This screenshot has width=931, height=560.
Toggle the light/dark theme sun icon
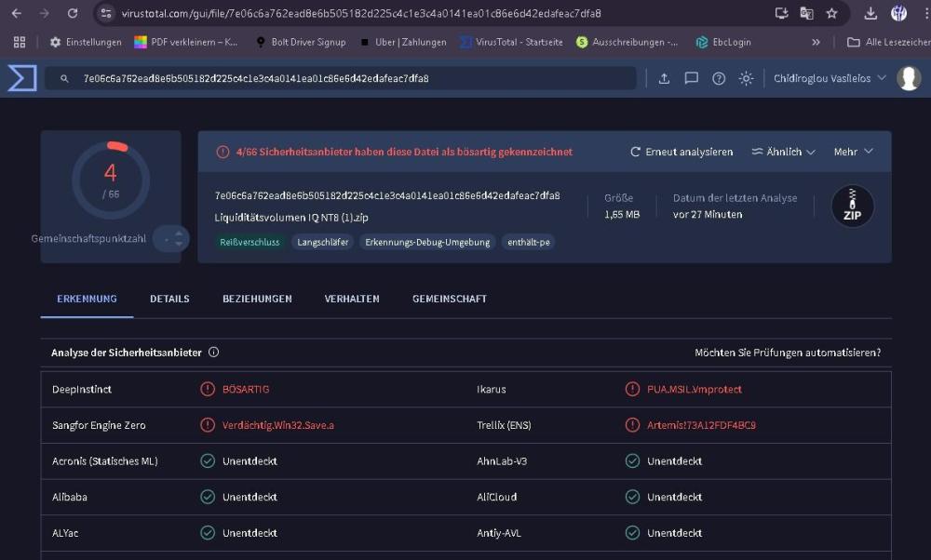pyautogui.click(x=746, y=78)
